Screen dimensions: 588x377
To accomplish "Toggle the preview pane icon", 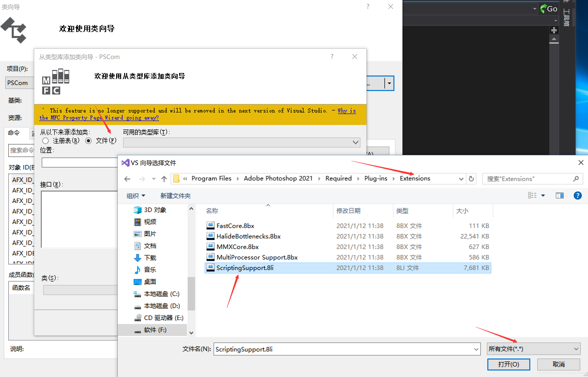I will [560, 195].
